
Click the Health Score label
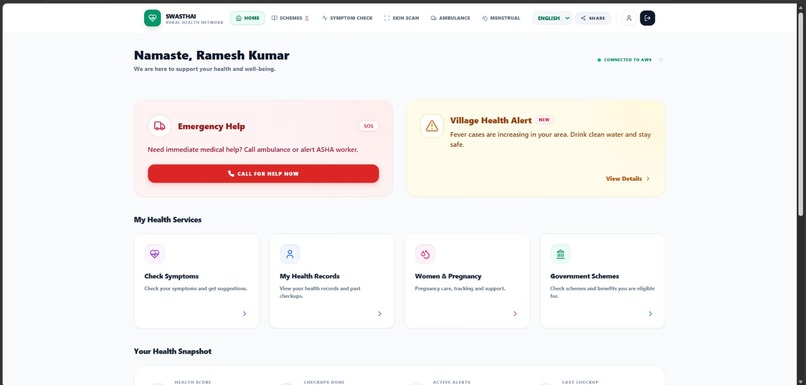tap(193, 382)
